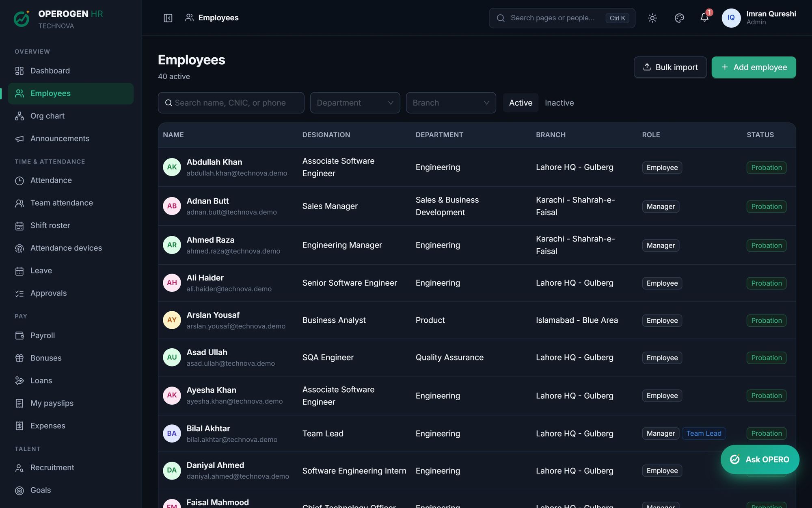The image size is (812, 508).
Task: Open Abdullah Khan employee row
Action: 477,167
